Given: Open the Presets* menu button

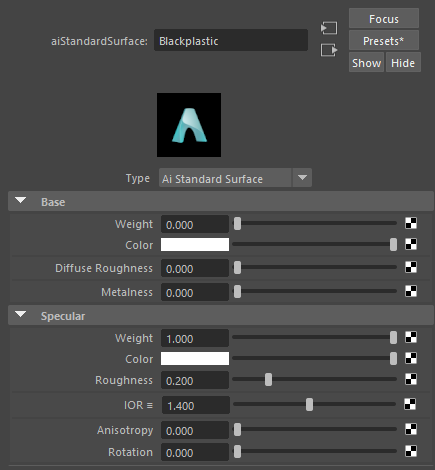Looking at the screenshot, I should click(x=384, y=40).
